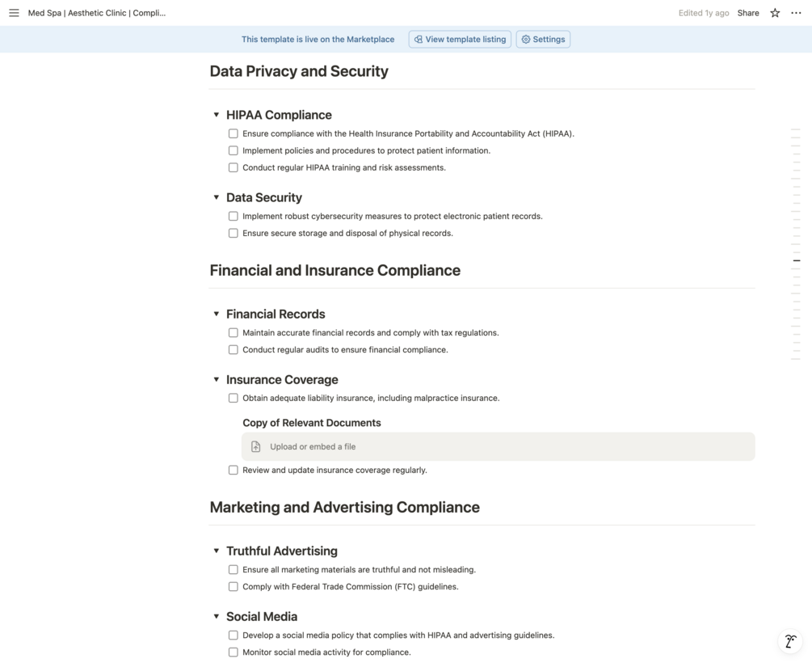The image size is (812, 663).
Task: Collapse the Financial Records toggle arrow
Action: point(217,314)
